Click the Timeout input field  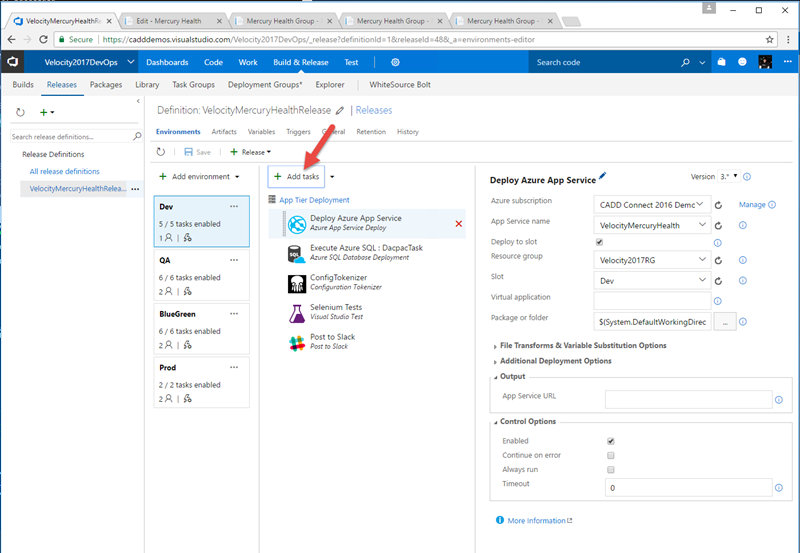pyautogui.click(x=688, y=488)
